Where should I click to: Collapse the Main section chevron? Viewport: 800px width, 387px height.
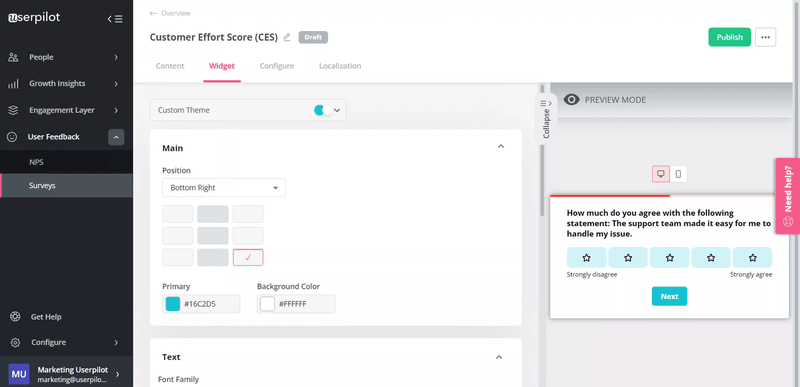pos(501,146)
